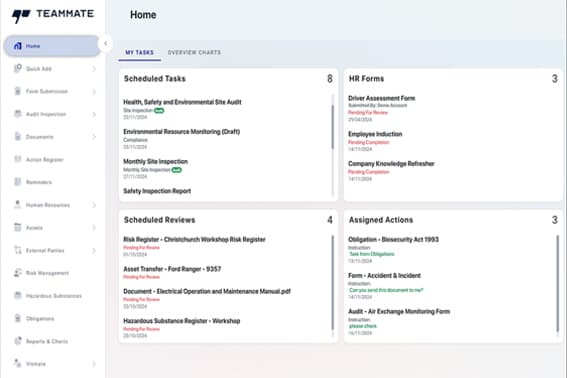
Task: Open the Obligations menu item
Action: [x=52, y=319]
